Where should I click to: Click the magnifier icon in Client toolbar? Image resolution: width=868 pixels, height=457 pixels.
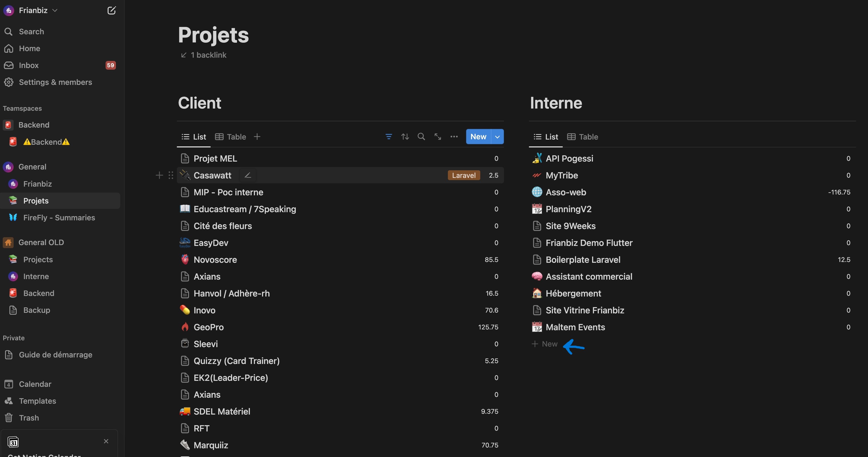click(421, 137)
